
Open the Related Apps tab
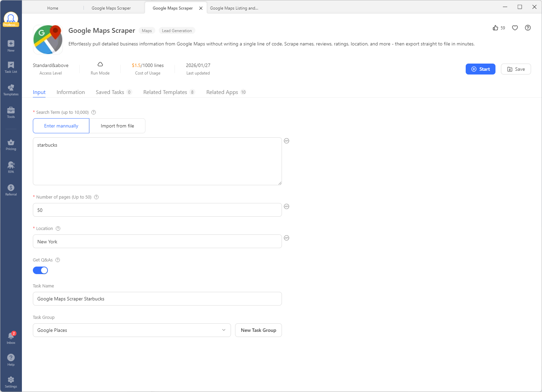coord(226,92)
